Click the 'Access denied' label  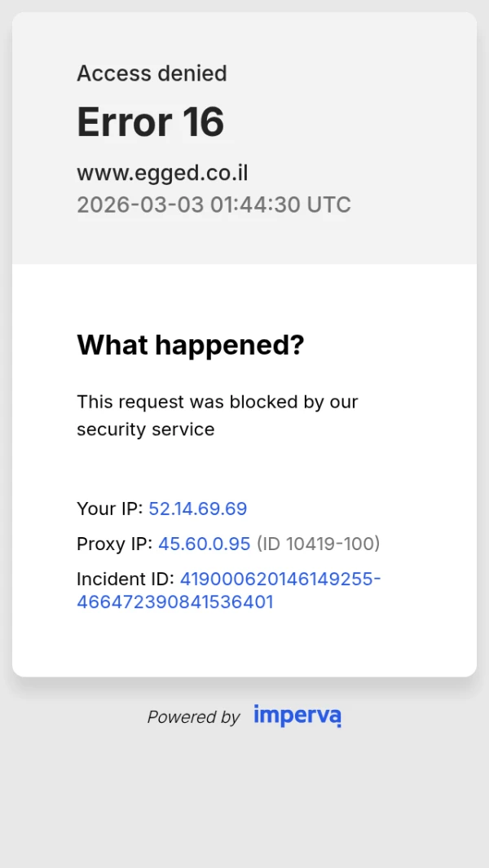coord(152,73)
